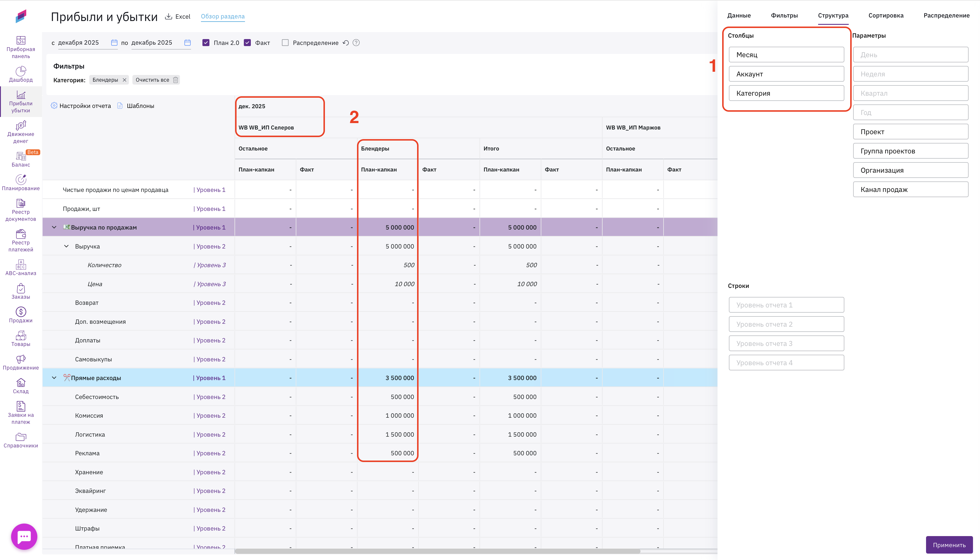Screen dimensions: 980x560
Task: Remove the Блендеры filter tag
Action: point(124,80)
